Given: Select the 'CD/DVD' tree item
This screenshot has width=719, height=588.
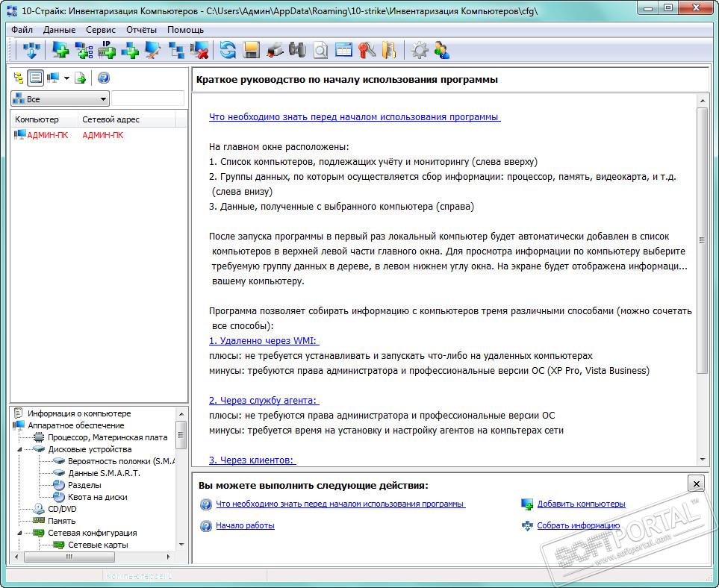Looking at the screenshot, I should pyautogui.click(x=62, y=509).
